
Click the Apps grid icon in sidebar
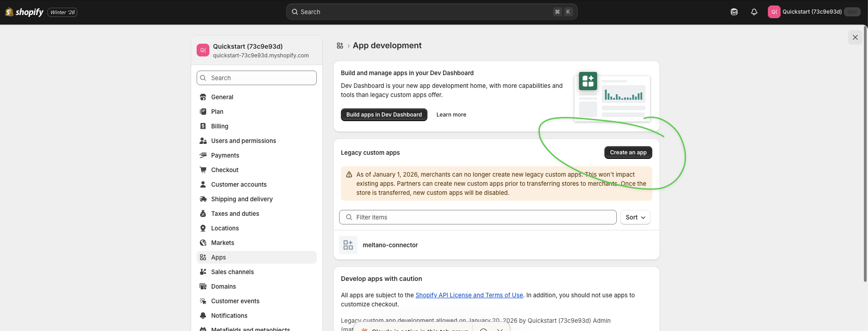[x=203, y=257]
